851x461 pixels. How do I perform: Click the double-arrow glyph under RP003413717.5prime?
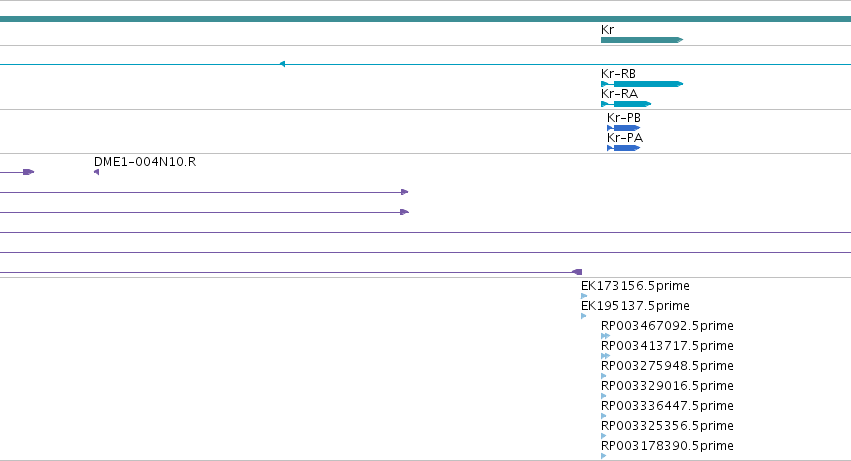(606, 356)
